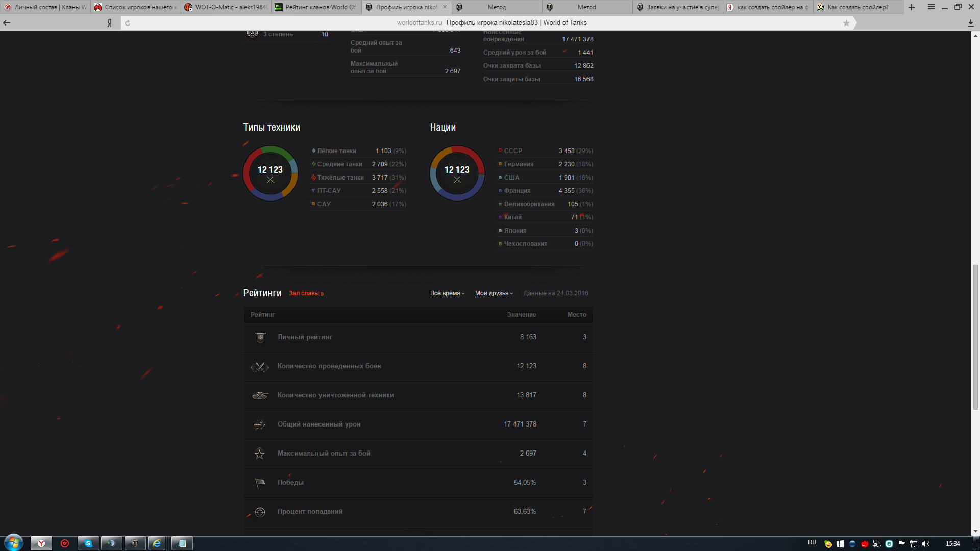Click the Action Center flag tray icon
The width and height of the screenshot is (980, 551).
pos(901,544)
